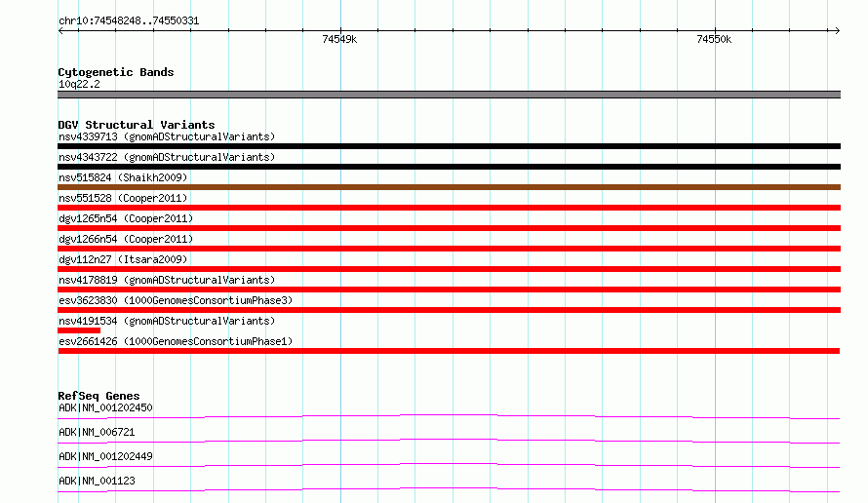
Task: Click the black bar under nsv4339713
Action: point(449,146)
